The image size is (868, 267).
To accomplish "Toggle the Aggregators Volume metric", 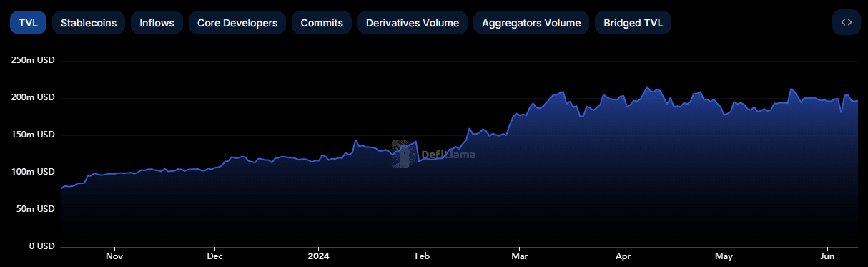I will [x=531, y=23].
